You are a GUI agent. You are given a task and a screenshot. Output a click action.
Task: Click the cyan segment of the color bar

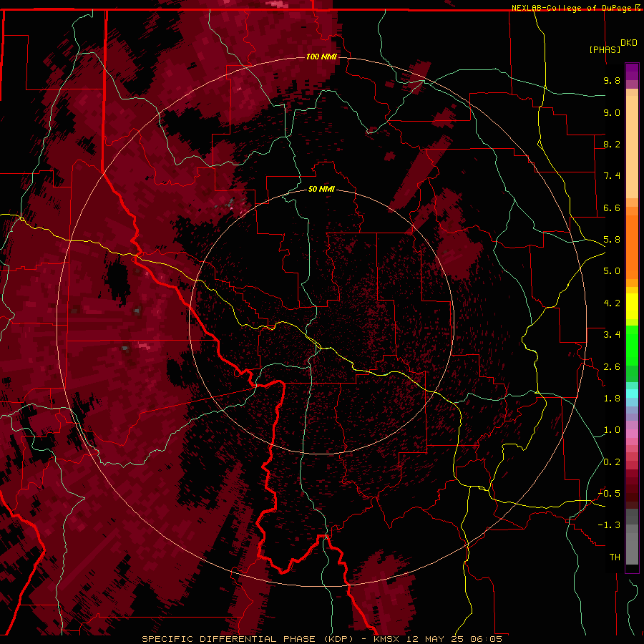[x=632, y=393]
